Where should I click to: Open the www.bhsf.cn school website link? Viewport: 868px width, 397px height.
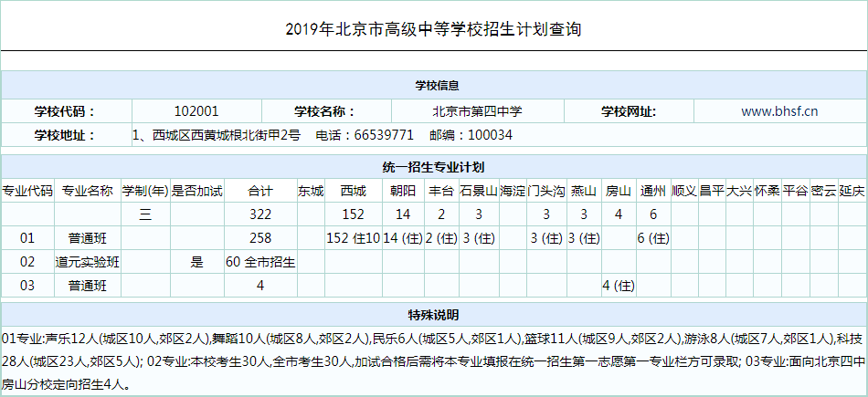779,111
